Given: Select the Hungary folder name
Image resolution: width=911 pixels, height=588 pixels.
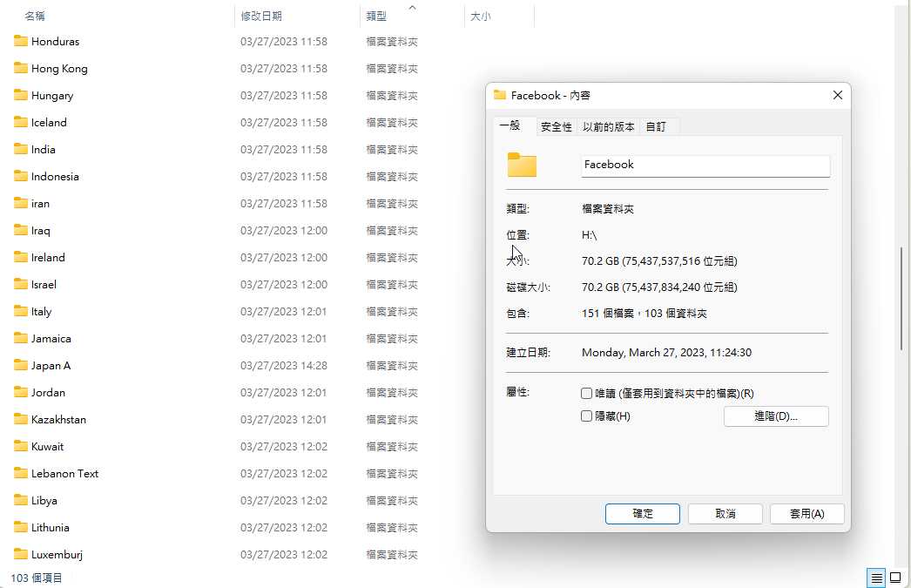Looking at the screenshot, I should (52, 96).
